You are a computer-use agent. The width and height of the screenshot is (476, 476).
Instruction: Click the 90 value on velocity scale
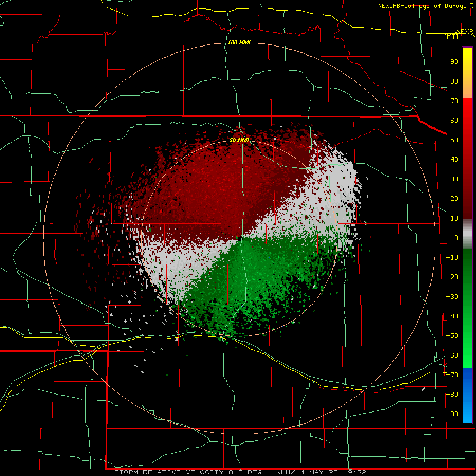click(454, 62)
